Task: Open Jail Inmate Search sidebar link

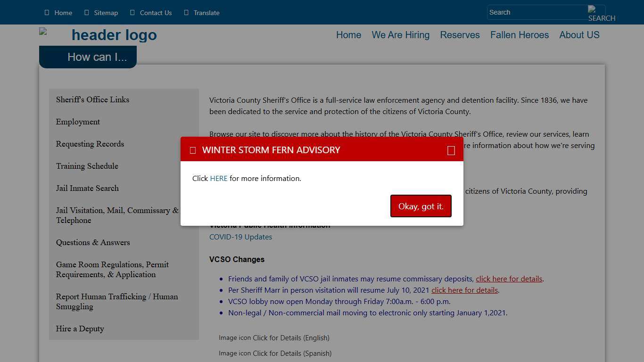Action: tap(87, 188)
